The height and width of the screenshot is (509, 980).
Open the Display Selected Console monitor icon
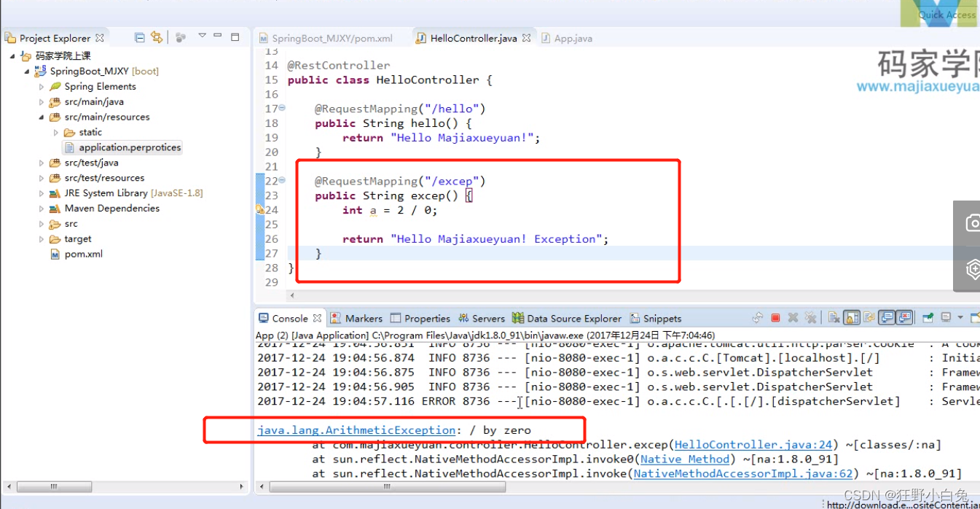click(946, 317)
